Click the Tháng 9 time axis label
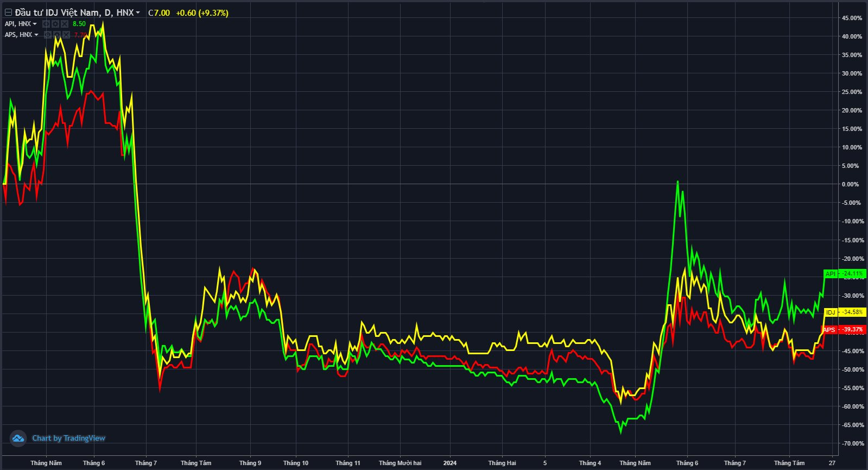868x470 pixels. (x=250, y=463)
